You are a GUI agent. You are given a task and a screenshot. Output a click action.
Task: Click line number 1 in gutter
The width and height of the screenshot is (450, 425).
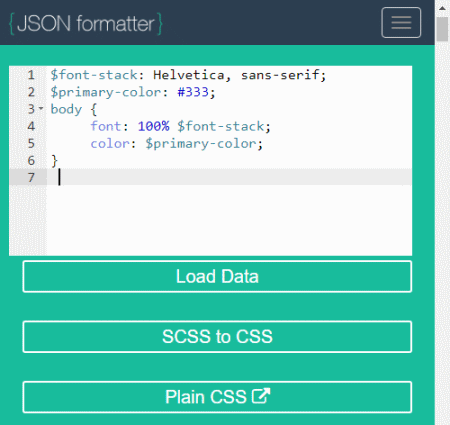[31, 75]
